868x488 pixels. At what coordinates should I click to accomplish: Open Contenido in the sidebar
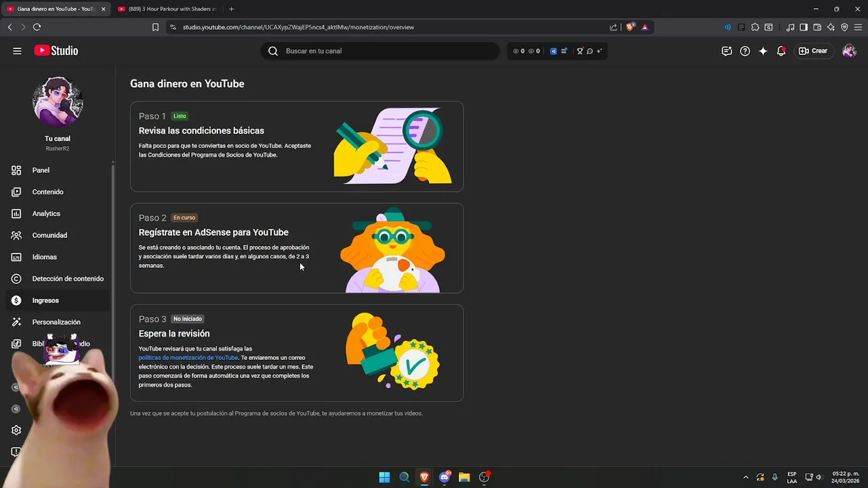pos(57,192)
